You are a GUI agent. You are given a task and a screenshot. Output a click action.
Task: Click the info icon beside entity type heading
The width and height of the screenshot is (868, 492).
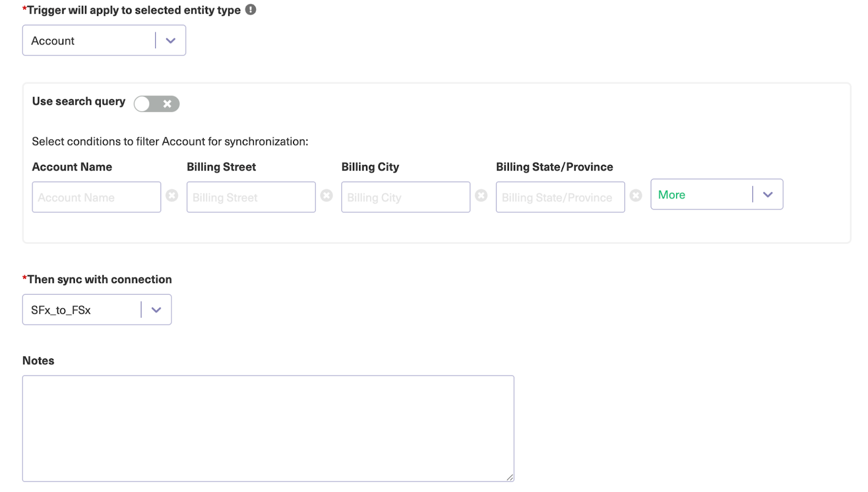point(250,9)
